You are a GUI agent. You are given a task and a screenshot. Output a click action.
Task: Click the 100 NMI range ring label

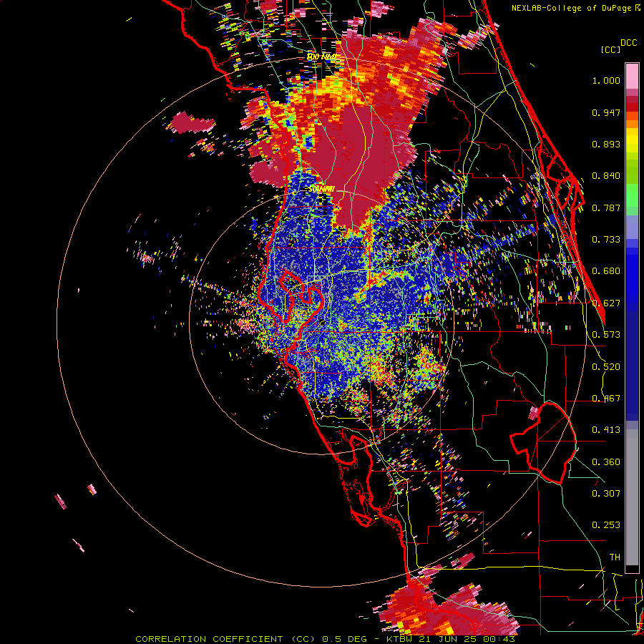[322, 57]
